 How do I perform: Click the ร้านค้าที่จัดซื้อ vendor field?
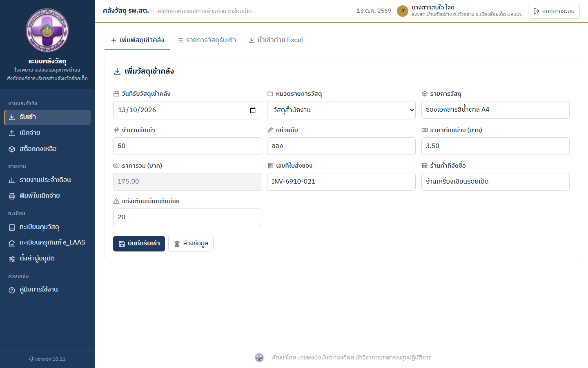click(495, 182)
